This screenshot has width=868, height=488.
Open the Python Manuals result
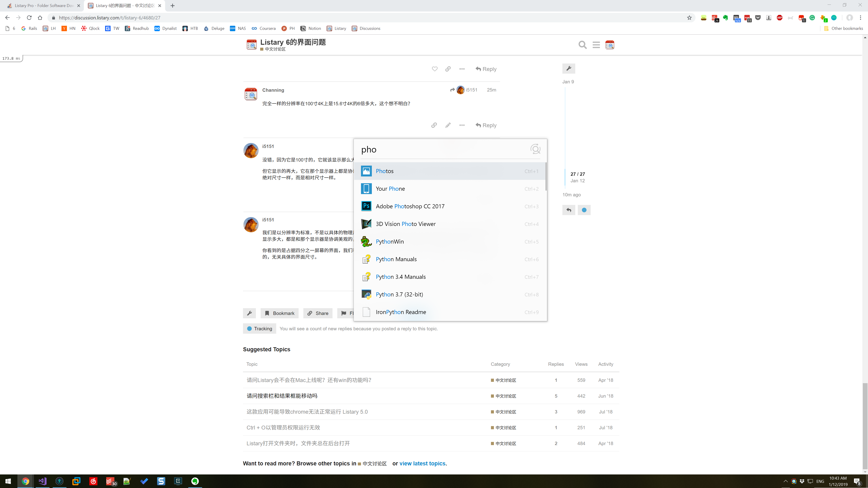pos(450,259)
